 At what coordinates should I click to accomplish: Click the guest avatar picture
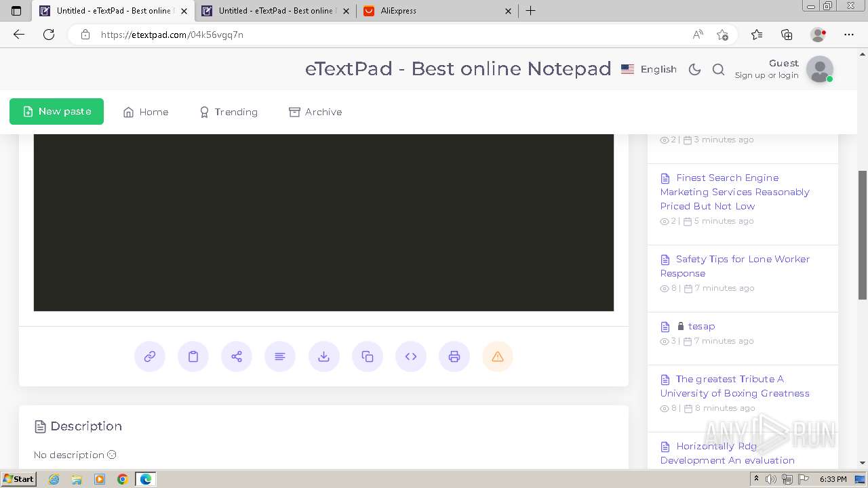(820, 69)
